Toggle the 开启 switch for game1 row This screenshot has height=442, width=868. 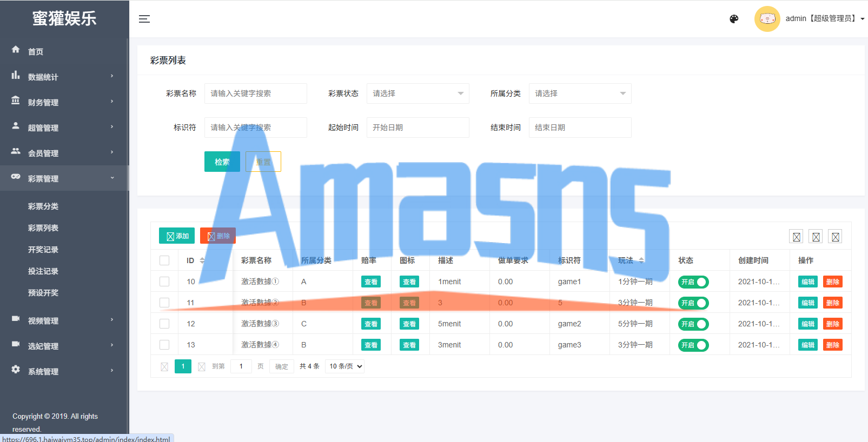(693, 282)
